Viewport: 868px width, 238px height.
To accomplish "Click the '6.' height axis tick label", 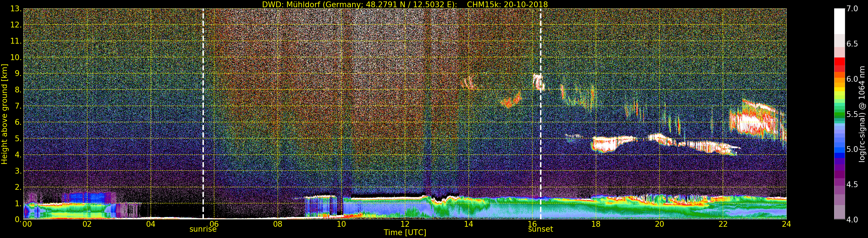I will [18, 122].
